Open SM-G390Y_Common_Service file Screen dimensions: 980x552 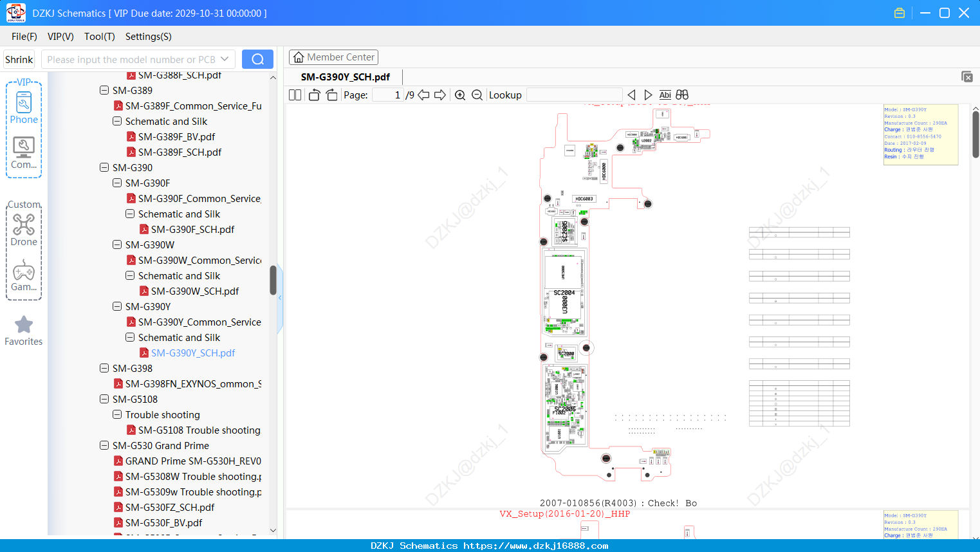tap(194, 322)
